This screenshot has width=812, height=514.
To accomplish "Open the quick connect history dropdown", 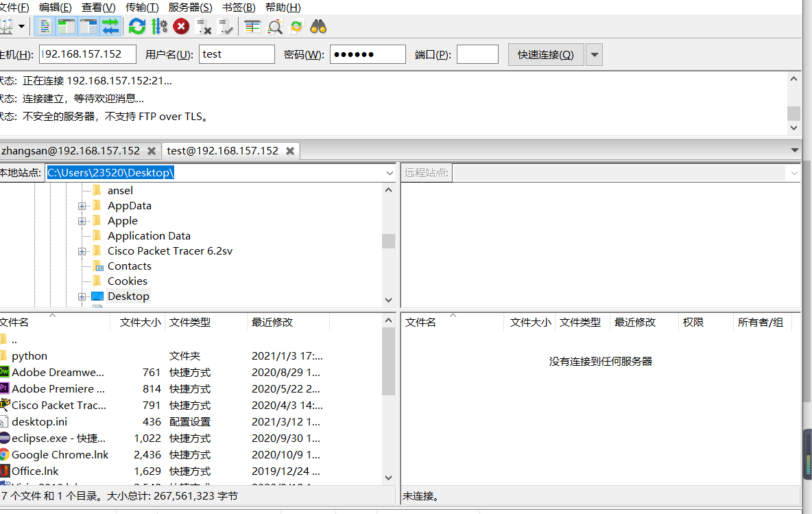I will coord(594,54).
